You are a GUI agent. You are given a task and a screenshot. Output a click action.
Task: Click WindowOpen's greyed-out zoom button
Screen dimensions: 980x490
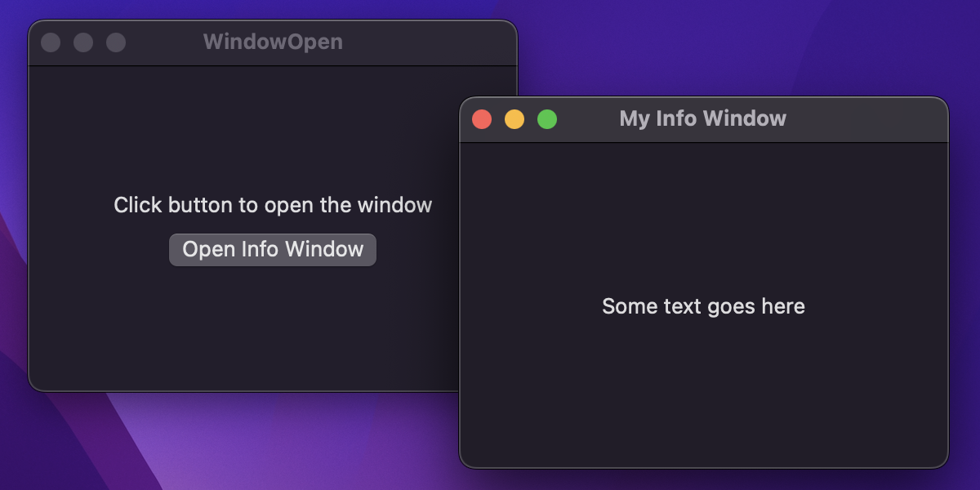click(116, 42)
